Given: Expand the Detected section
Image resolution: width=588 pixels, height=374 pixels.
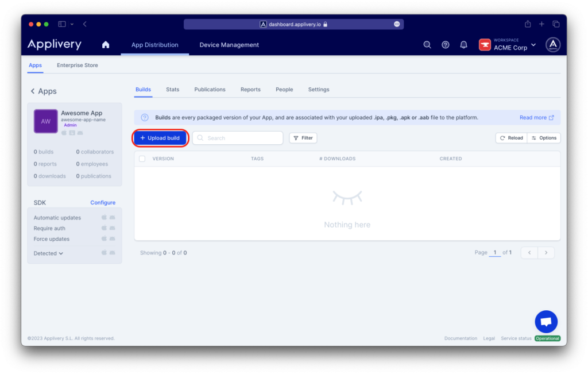Looking at the screenshot, I should click(x=48, y=253).
